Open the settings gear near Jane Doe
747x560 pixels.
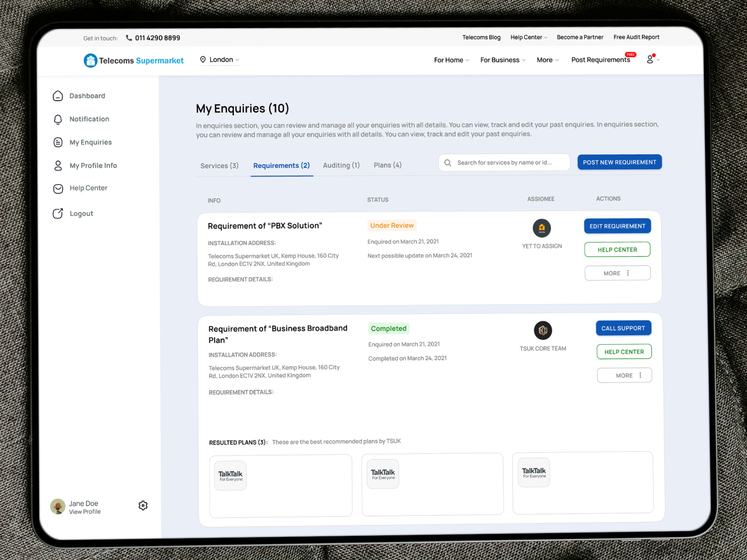point(143,505)
